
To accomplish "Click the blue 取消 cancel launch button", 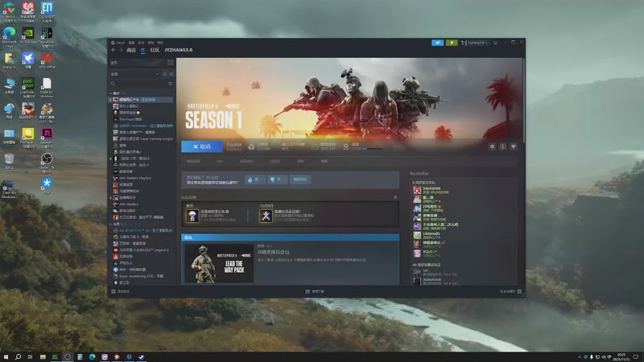I will 202,146.
